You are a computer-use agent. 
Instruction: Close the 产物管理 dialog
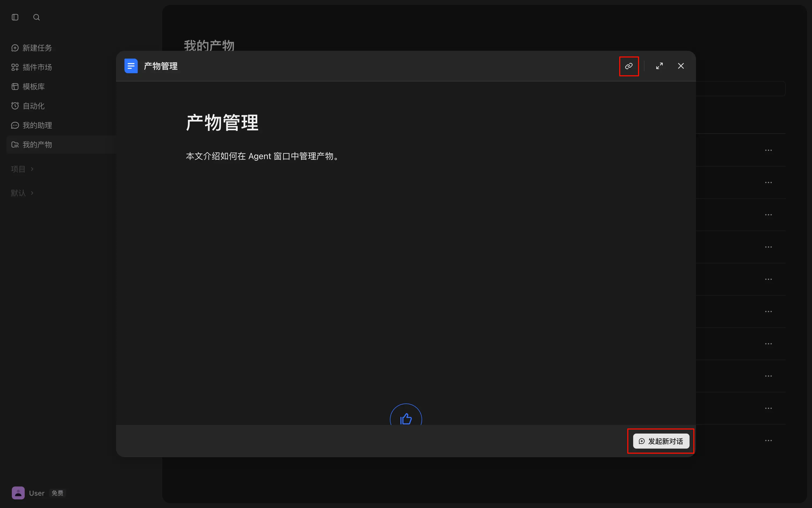pyautogui.click(x=681, y=66)
